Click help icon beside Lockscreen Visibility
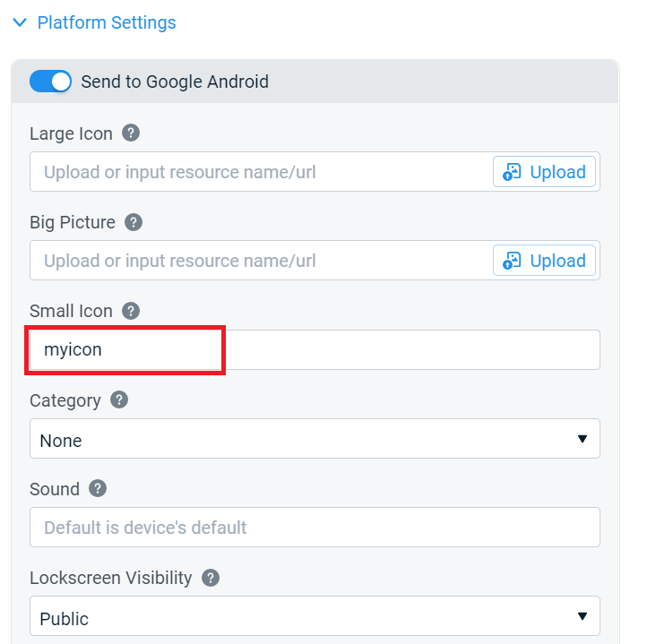The width and height of the screenshot is (656, 644). coord(211,577)
